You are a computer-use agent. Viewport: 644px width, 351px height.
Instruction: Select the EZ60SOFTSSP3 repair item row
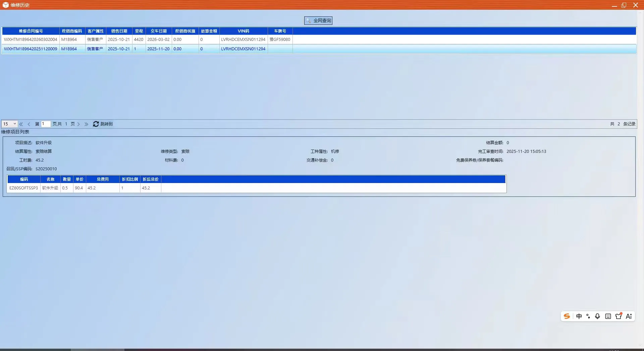[23, 188]
